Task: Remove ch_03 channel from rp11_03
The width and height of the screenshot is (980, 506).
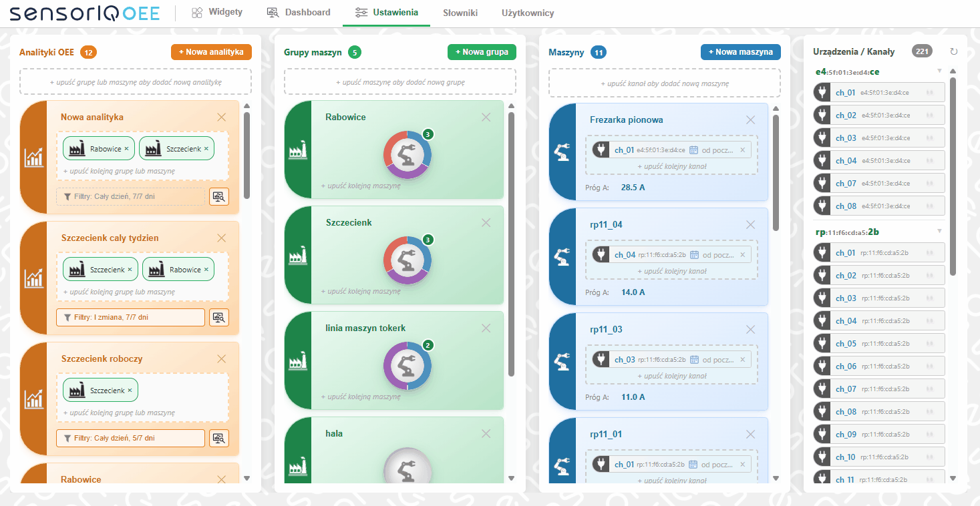Action: point(742,360)
